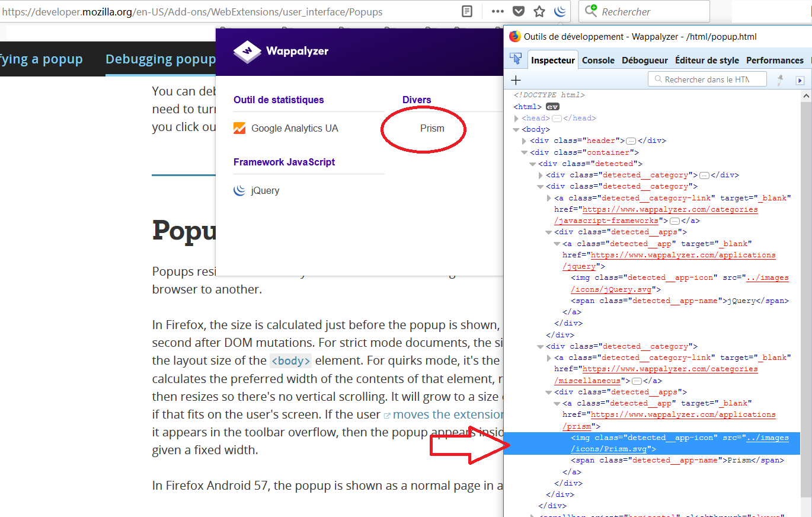
Task: Collapse the body element node
Action: tap(516, 129)
